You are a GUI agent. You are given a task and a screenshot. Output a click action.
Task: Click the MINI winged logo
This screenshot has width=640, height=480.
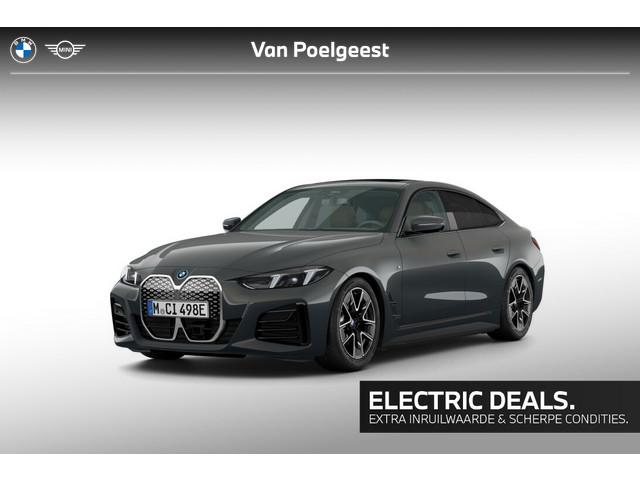(x=65, y=50)
